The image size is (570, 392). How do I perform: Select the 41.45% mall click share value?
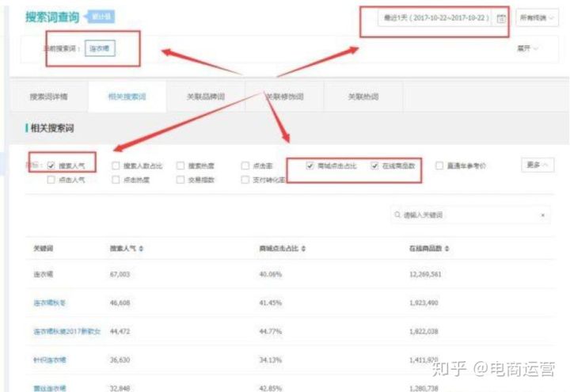[x=271, y=303]
